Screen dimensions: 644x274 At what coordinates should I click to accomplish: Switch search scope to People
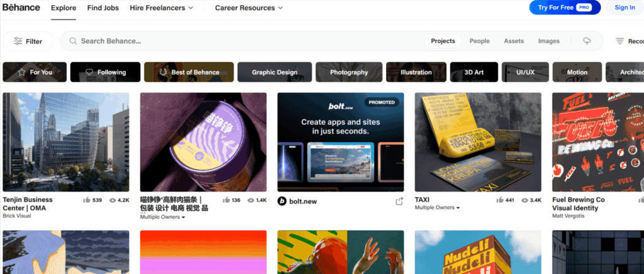(x=479, y=41)
